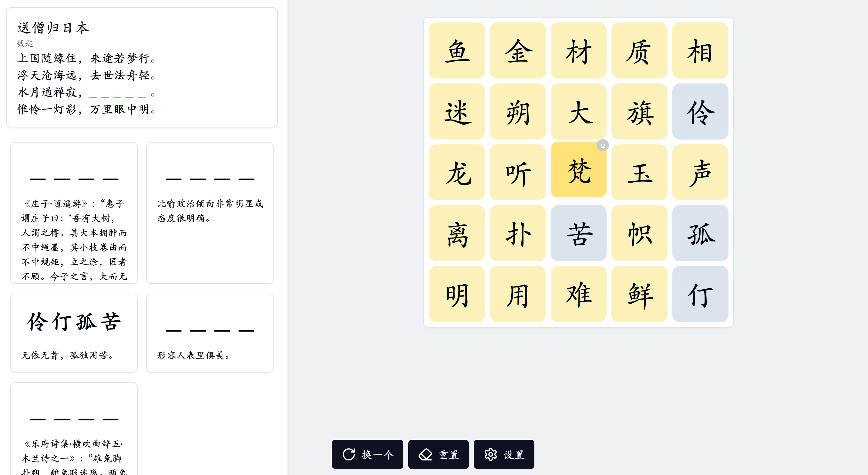
Task: Click the refresh icon on 换一个
Action: coord(348,454)
